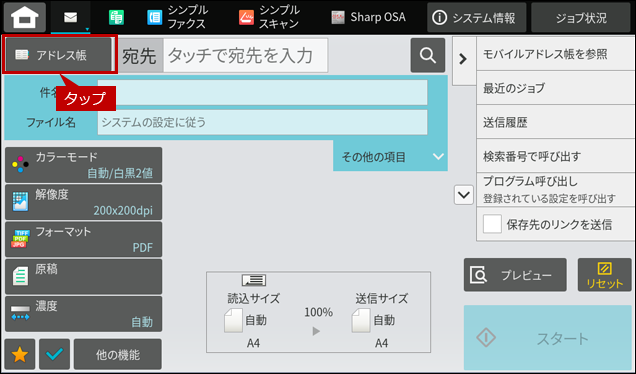Image resolution: width=636 pixels, height=374 pixels.
Task: Show more action panel items down arrow
Action: click(x=464, y=195)
